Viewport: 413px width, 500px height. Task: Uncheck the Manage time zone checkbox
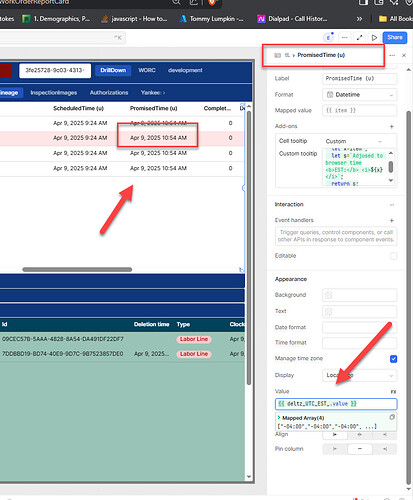coord(393,359)
